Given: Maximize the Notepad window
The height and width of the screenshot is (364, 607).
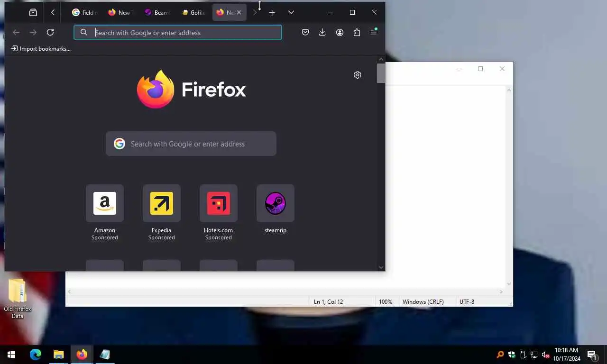Looking at the screenshot, I should pos(480,69).
